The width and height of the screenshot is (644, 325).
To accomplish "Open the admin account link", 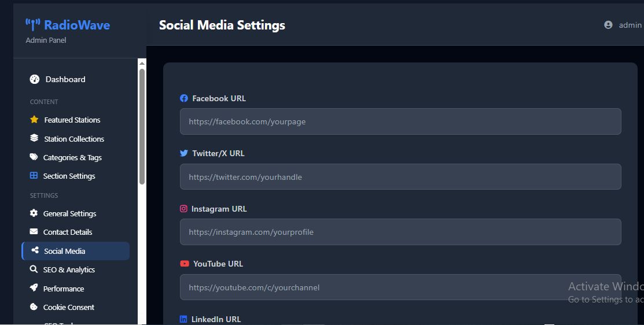I will (x=630, y=25).
